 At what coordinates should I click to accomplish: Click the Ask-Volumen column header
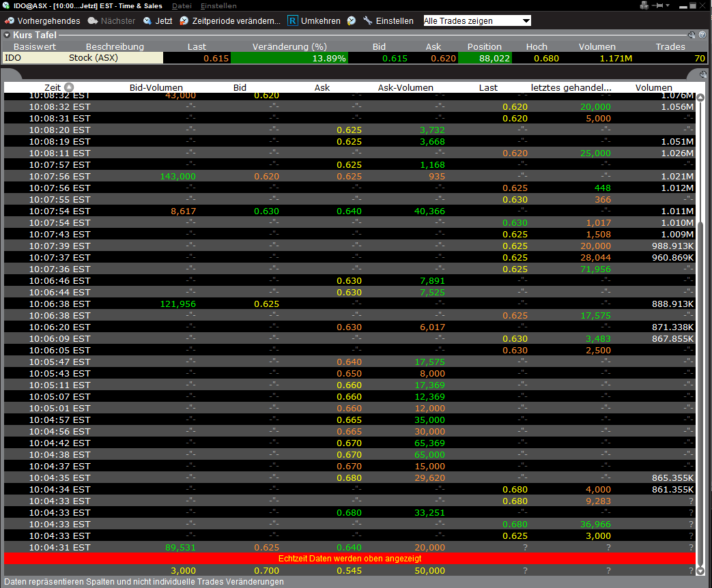(x=405, y=87)
